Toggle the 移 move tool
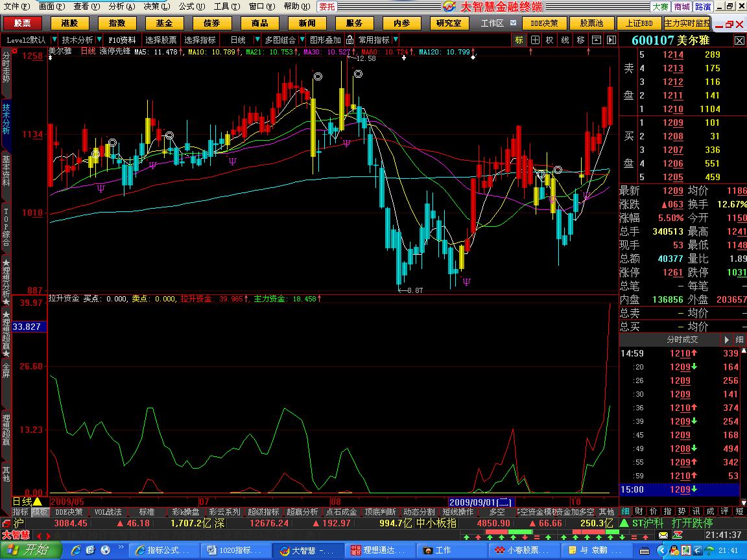Viewport: 747px width, 560px height. tap(580, 40)
